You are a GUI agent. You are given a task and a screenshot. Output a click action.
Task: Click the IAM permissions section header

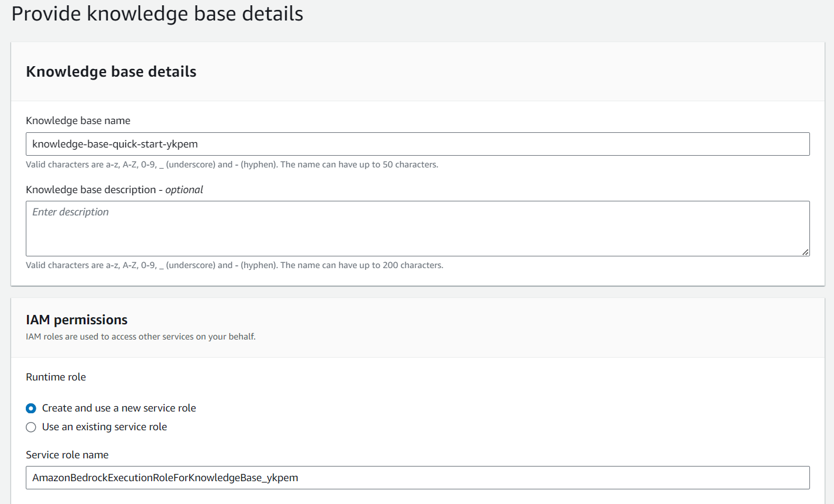tap(76, 320)
